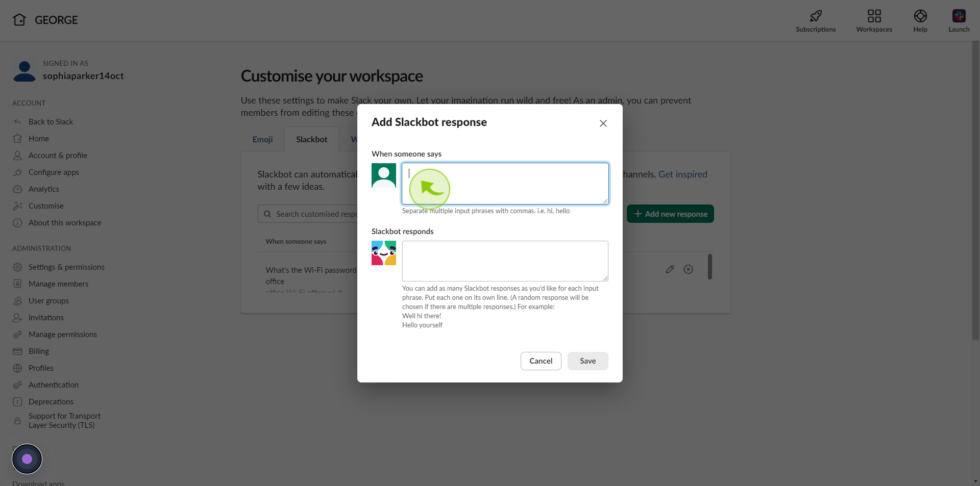Click the sophiaparker14oct username text

(x=83, y=76)
